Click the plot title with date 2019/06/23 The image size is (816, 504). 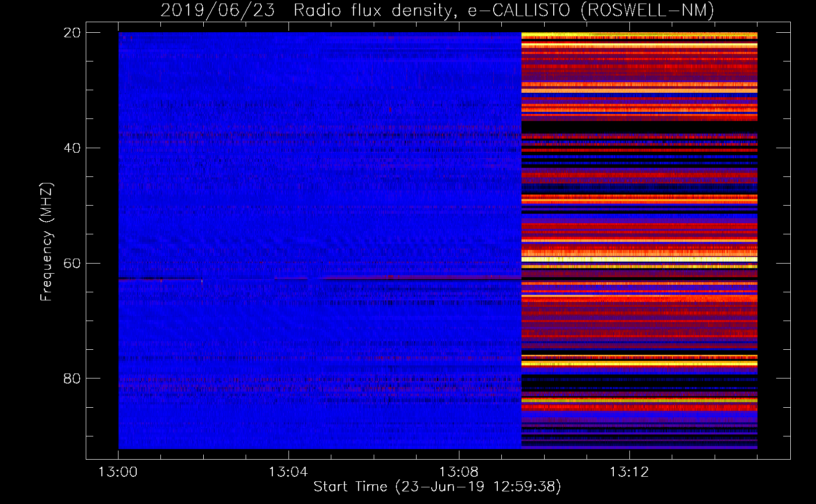point(437,10)
